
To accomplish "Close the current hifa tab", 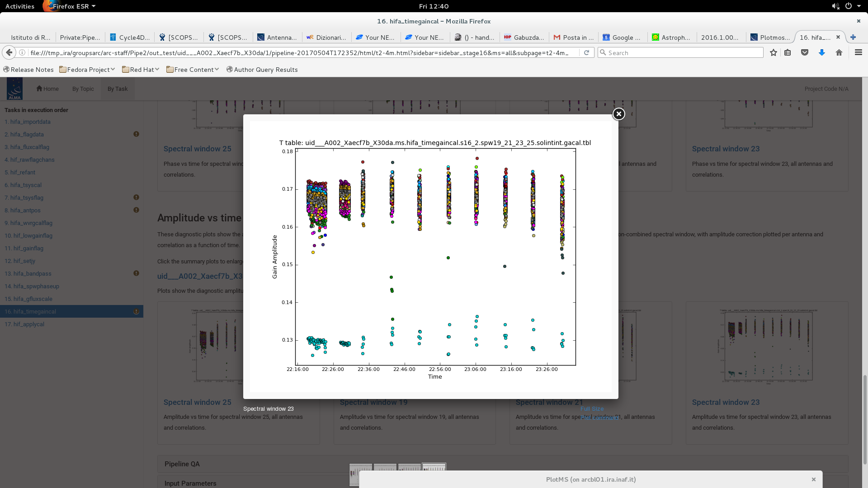I will (x=838, y=37).
